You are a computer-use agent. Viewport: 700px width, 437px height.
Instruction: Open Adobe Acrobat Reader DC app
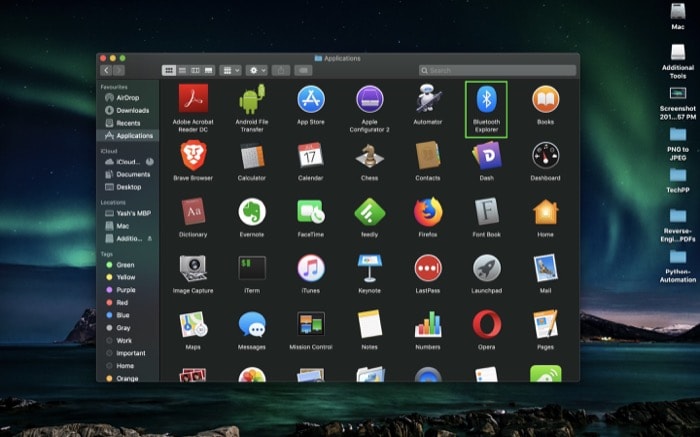[x=193, y=99]
